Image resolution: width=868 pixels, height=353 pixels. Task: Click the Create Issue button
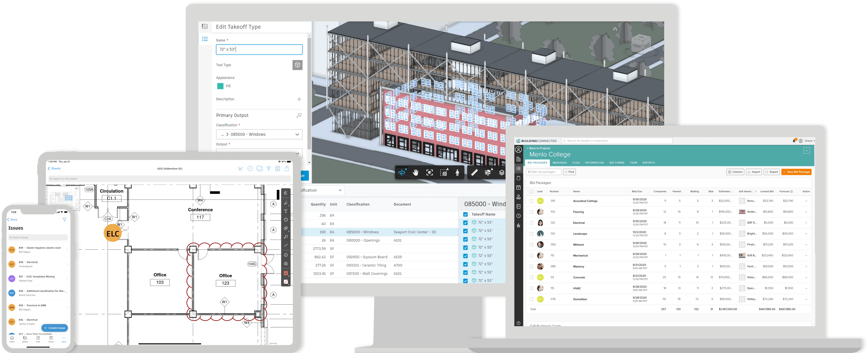(x=55, y=328)
